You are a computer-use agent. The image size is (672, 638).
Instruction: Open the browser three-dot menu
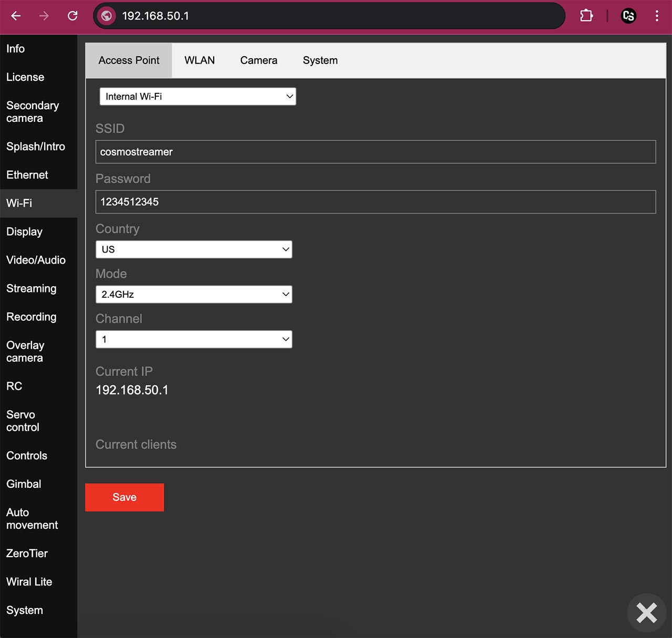[657, 16]
